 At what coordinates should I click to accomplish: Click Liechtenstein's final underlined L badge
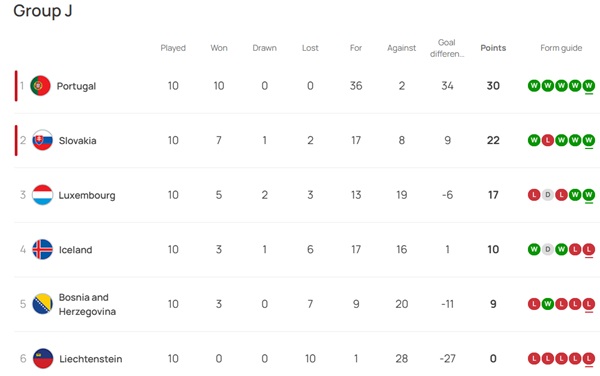click(x=589, y=359)
